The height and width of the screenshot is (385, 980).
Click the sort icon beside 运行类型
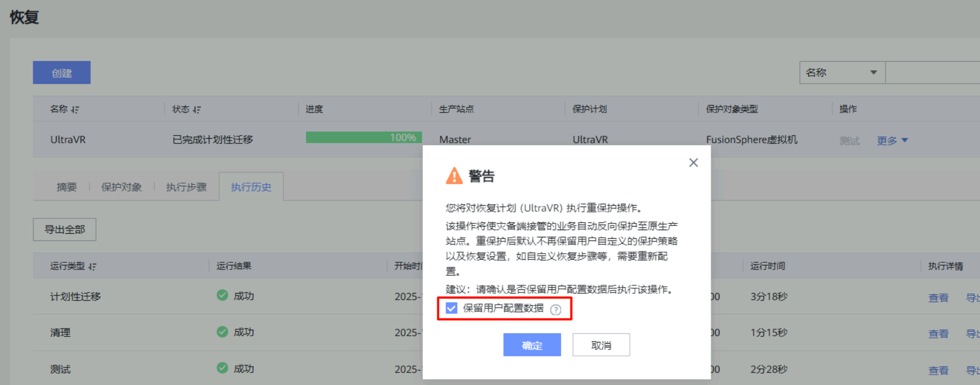(92, 267)
